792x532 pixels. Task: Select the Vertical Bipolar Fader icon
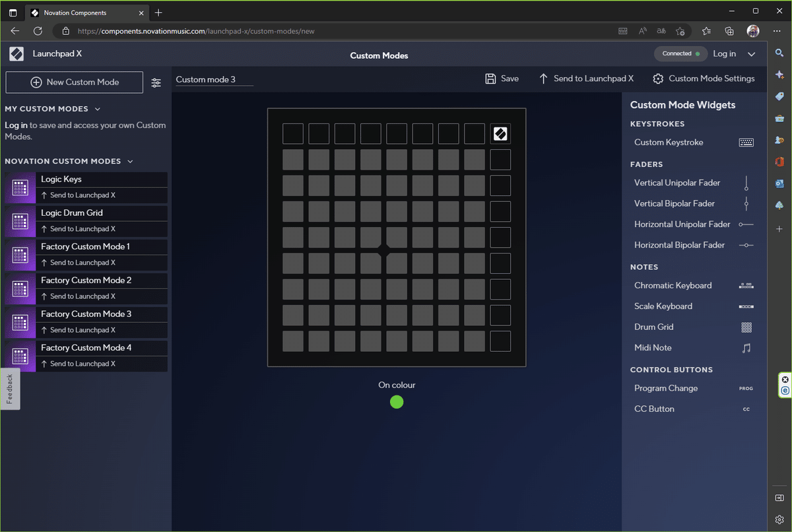click(746, 203)
